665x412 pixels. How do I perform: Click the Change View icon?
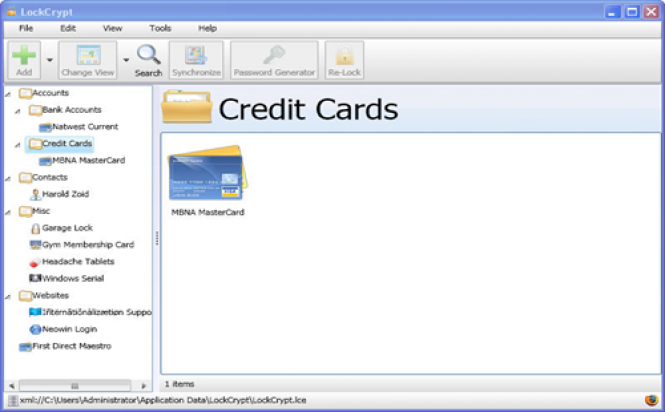[x=88, y=59]
